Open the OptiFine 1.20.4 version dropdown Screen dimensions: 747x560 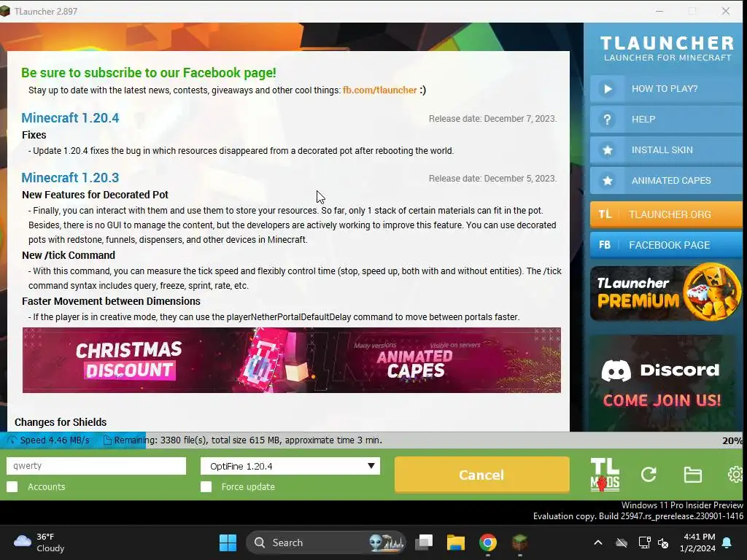(290, 466)
